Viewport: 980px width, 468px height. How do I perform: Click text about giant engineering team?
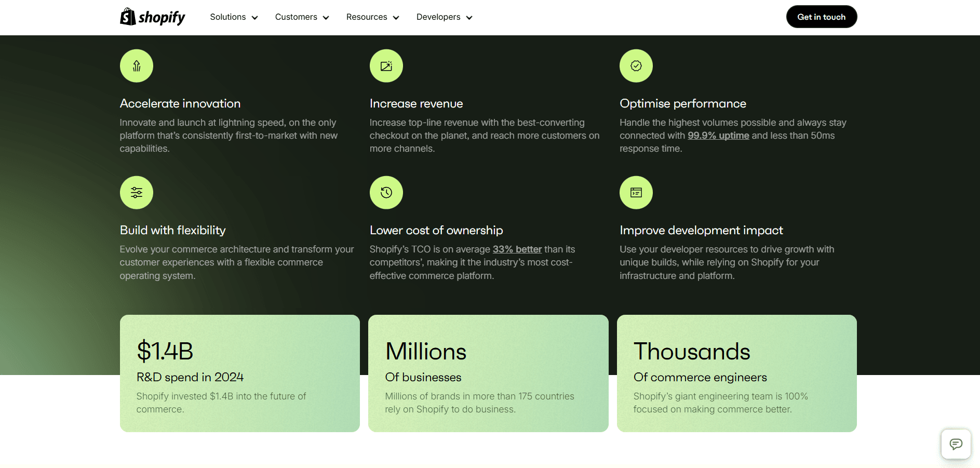pos(721,403)
